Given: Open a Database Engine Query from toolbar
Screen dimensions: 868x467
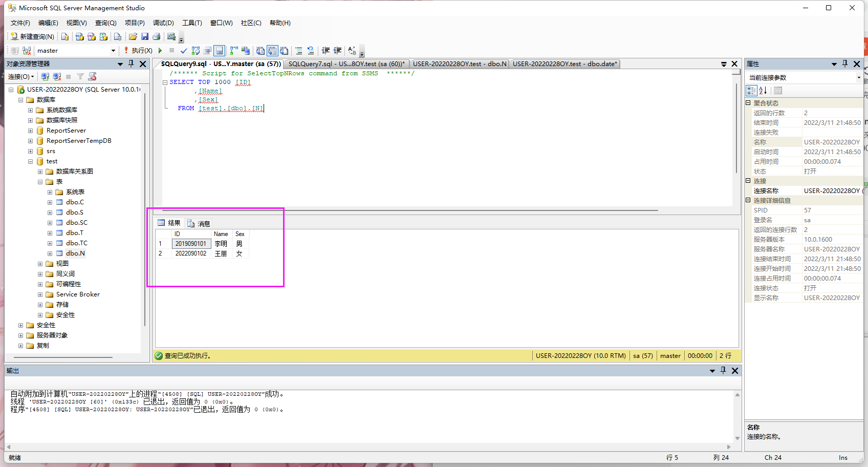Looking at the screenshot, I should [x=65, y=36].
